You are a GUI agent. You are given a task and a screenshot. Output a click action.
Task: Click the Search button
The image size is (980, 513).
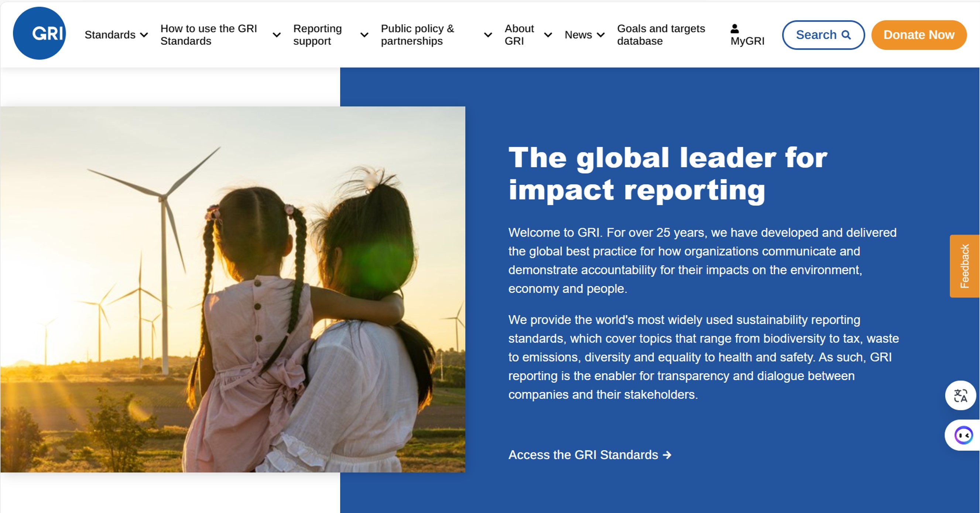823,35
